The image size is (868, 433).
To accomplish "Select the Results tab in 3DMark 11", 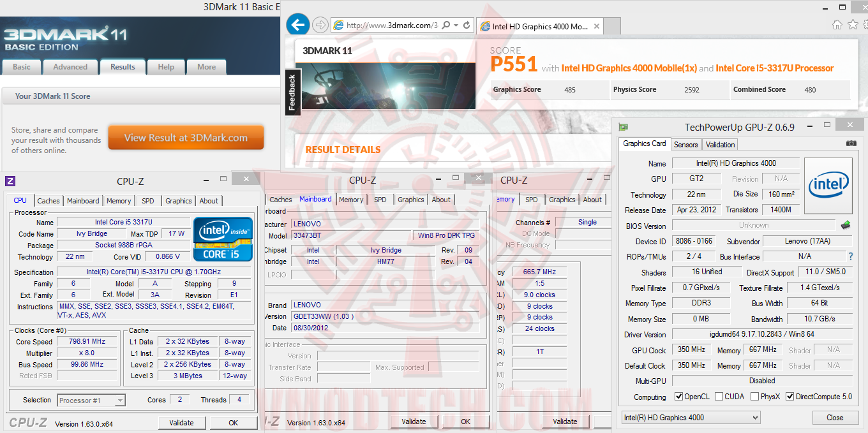I will pos(123,66).
